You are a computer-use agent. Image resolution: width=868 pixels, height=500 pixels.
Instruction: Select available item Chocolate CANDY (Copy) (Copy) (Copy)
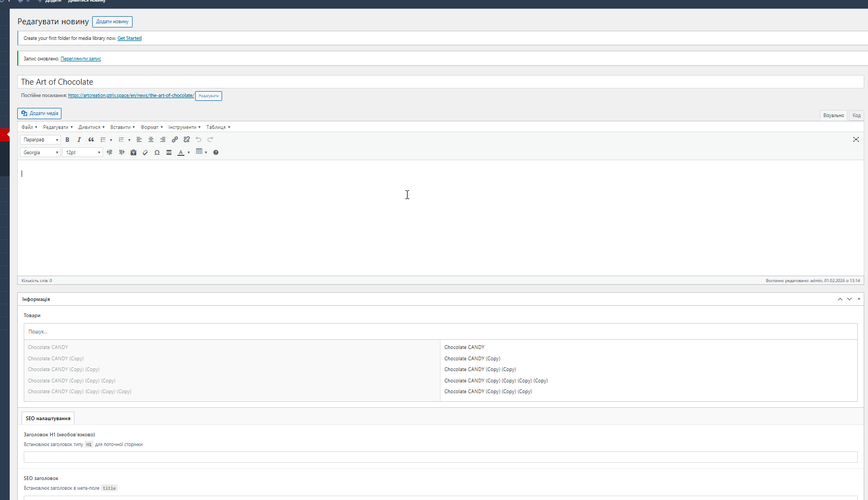[x=72, y=381]
